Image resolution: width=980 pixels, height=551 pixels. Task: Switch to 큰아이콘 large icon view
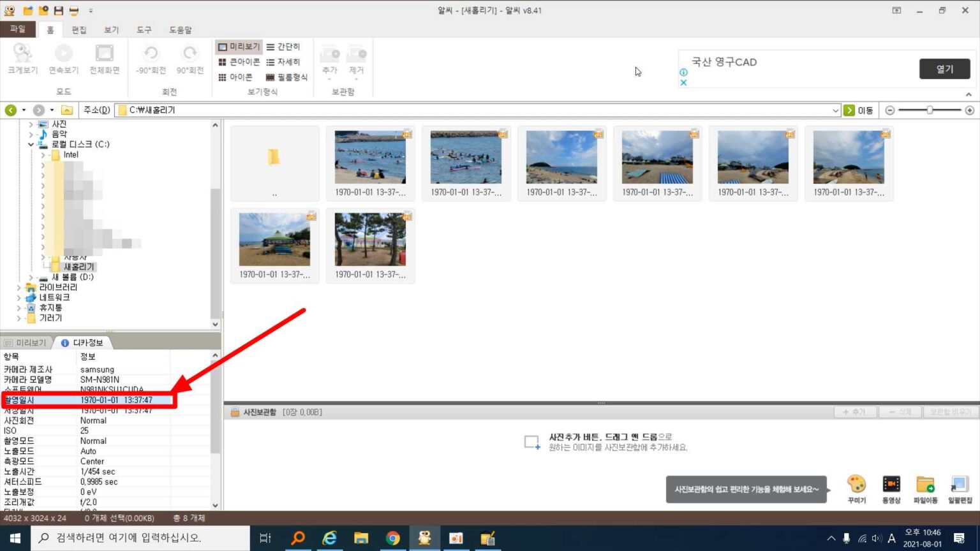tap(239, 62)
